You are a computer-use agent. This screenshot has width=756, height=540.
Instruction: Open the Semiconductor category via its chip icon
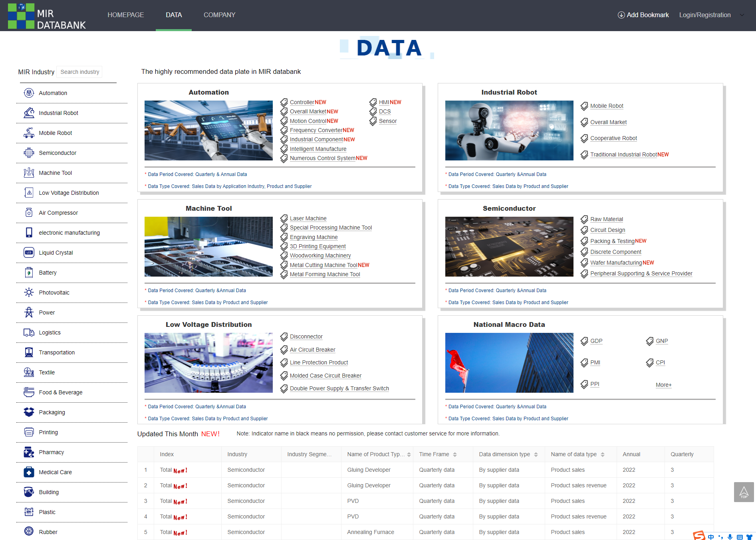[29, 152]
